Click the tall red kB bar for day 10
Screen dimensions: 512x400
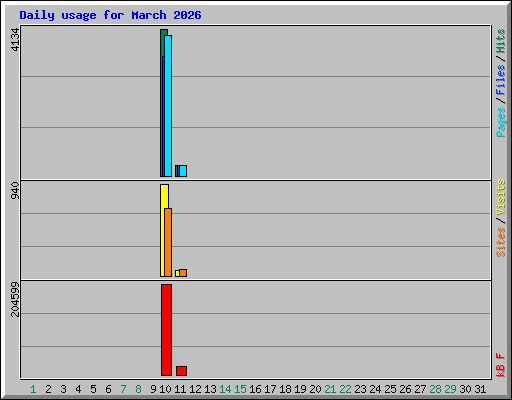[167, 330]
